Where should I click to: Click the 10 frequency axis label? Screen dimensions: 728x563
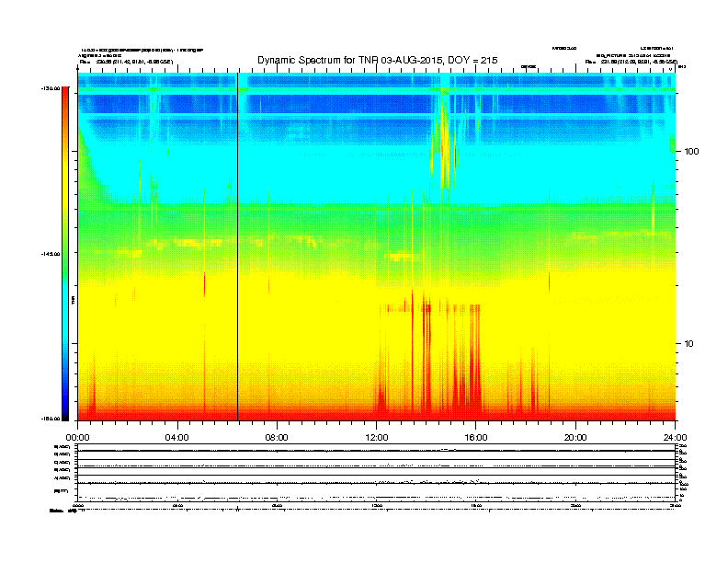point(689,344)
